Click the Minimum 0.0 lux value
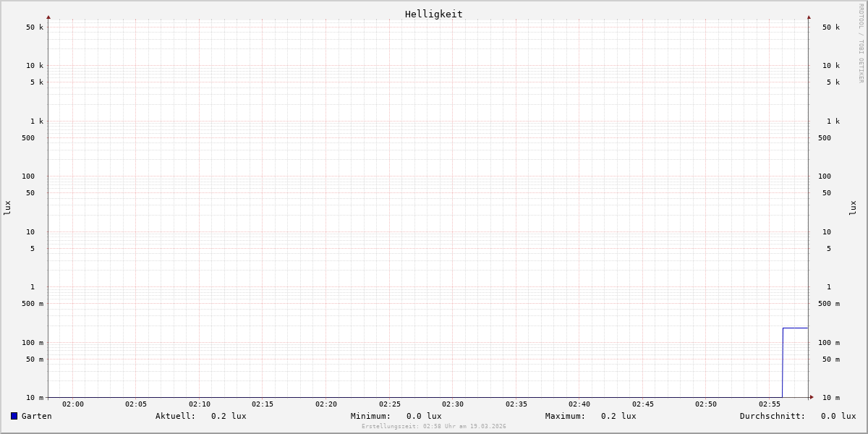 [424, 416]
